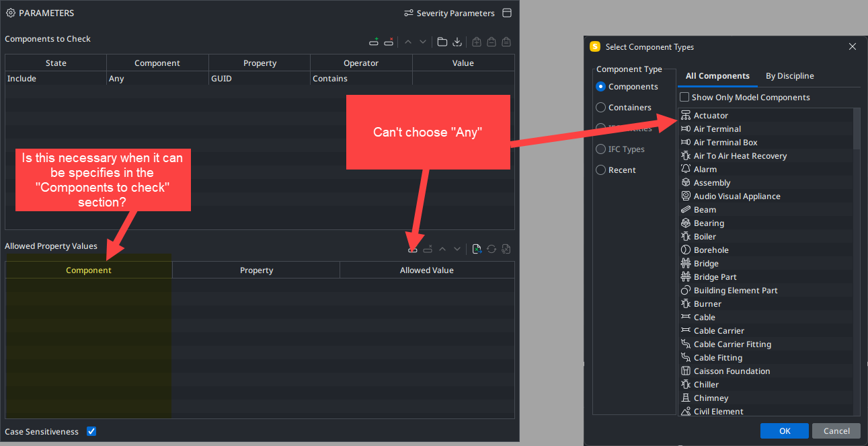Select the GUID property cell
Screen dimensions: 868x446
click(x=260, y=79)
